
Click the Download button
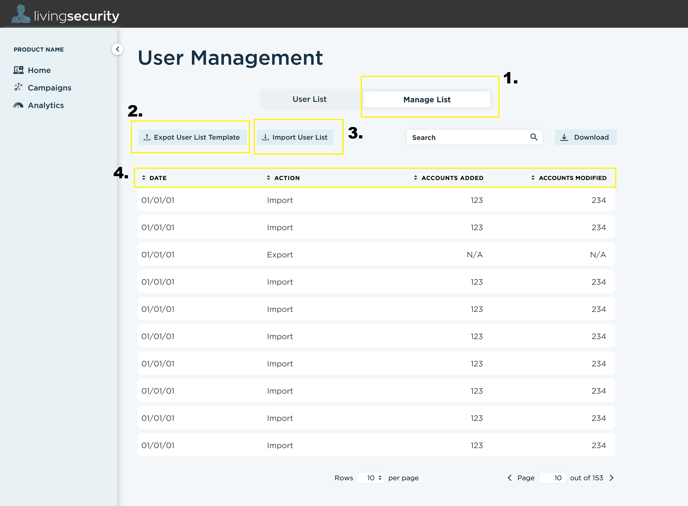[585, 137]
